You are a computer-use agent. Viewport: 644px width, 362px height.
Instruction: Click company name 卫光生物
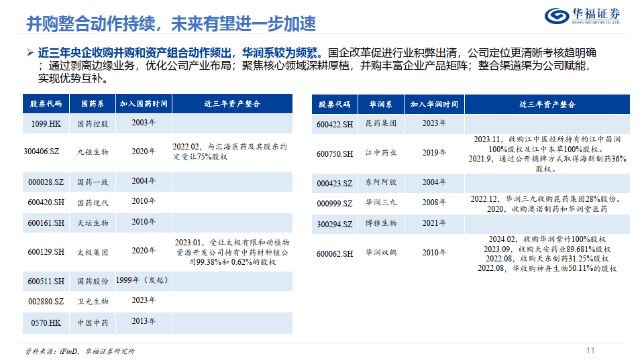[x=93, y=302]
